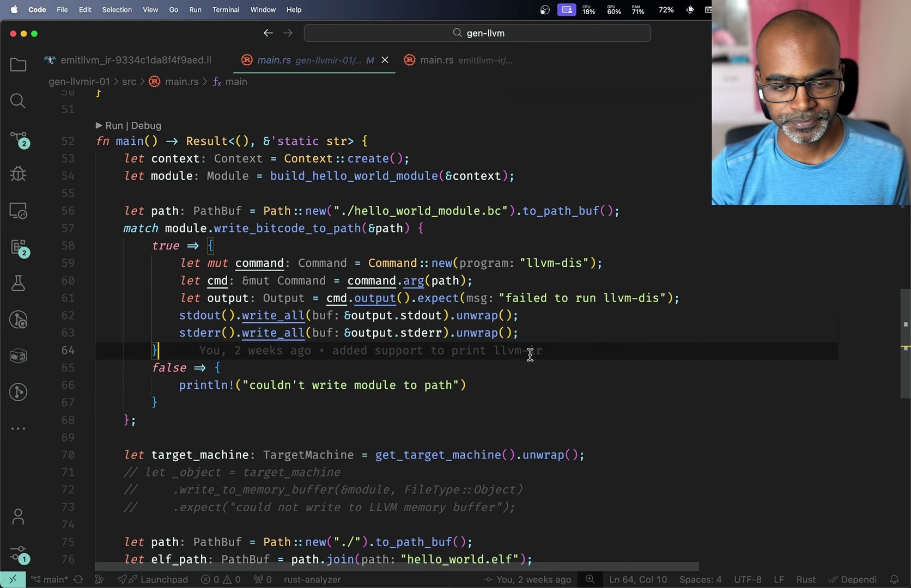Click the Run code lens above main
911x588 pixels.
point(114,126)
